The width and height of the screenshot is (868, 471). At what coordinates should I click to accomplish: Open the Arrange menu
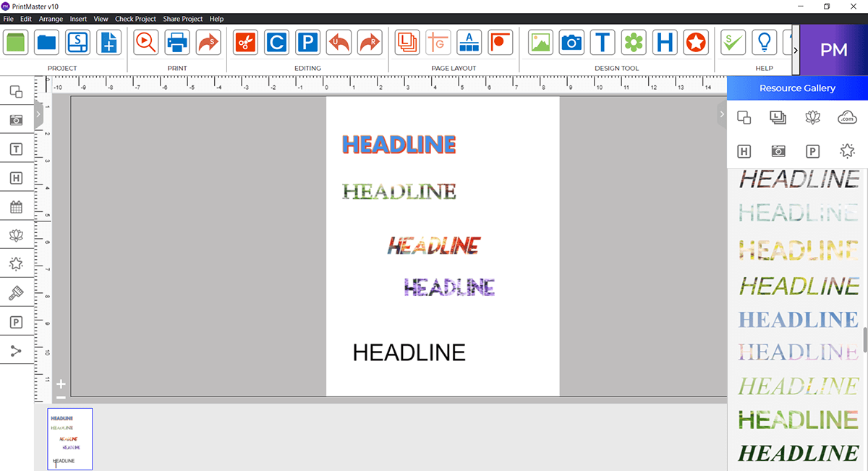tap(51, 19)
